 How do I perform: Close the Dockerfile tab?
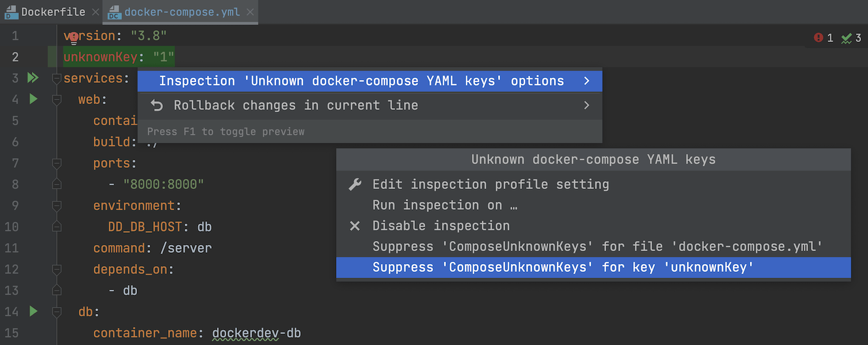(96, 12)
